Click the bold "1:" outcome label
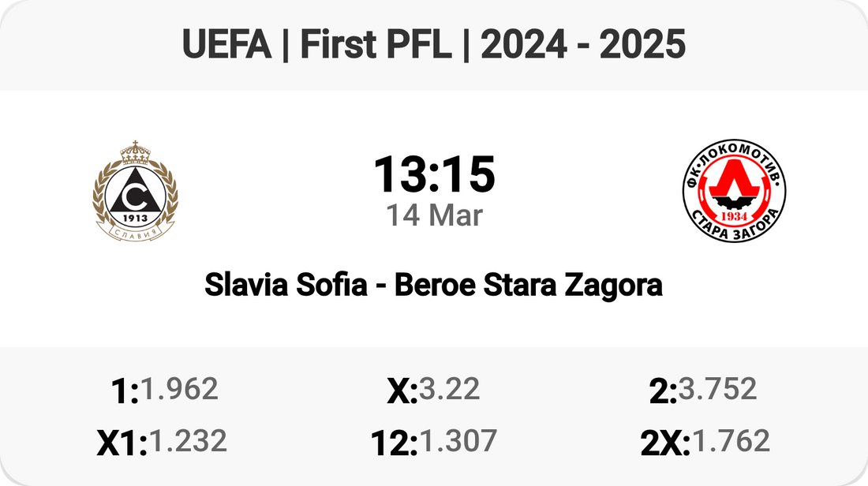Image resolution: width=868 pixels, height=486 pixels. coord(125,391)
